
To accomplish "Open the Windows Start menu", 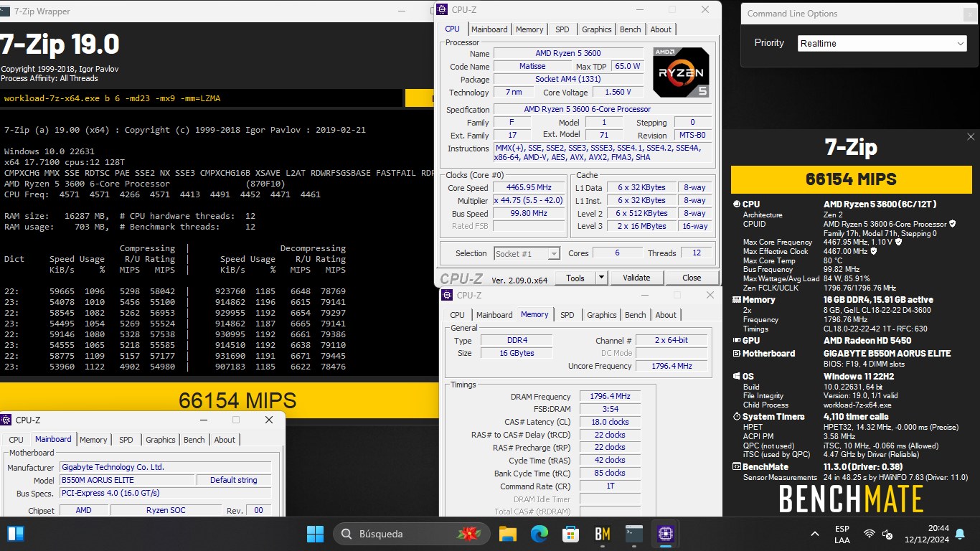I will click(315, 534).
